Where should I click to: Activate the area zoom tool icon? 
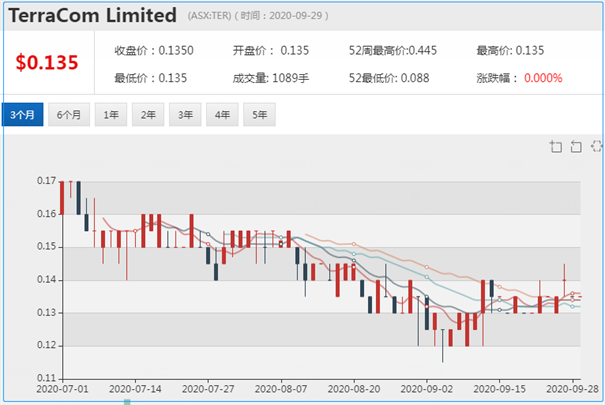556,147
